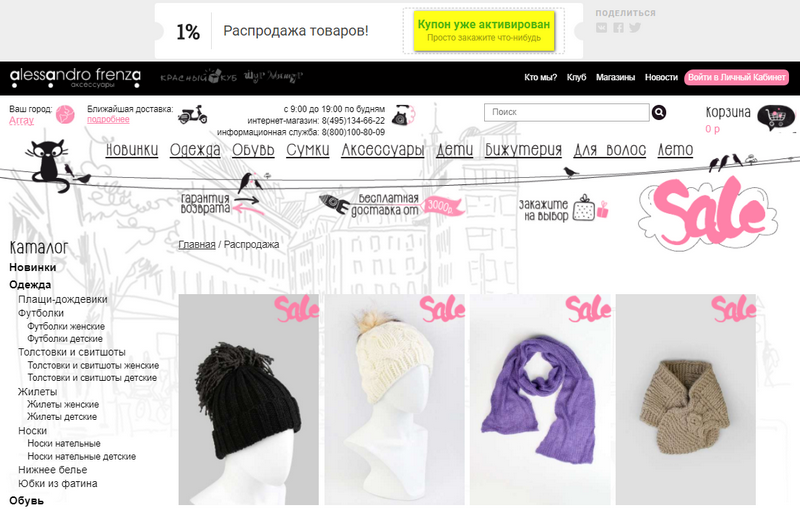Click in the Поиск search field

(x=566, y=112)
